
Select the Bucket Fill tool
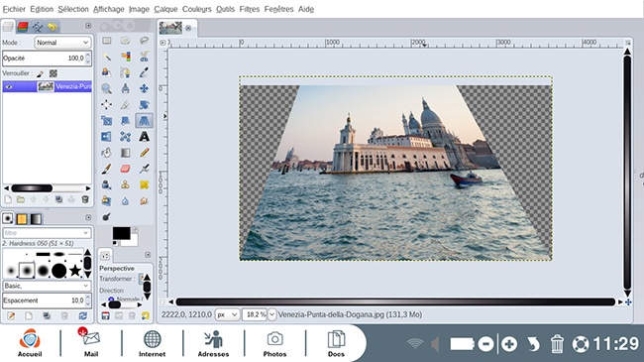[107, 153]
